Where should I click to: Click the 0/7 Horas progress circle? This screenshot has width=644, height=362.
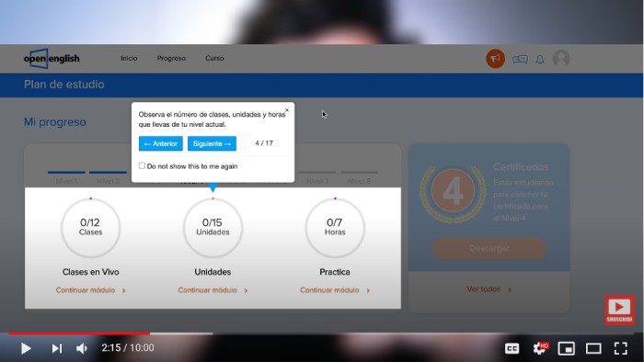(335, 228)
